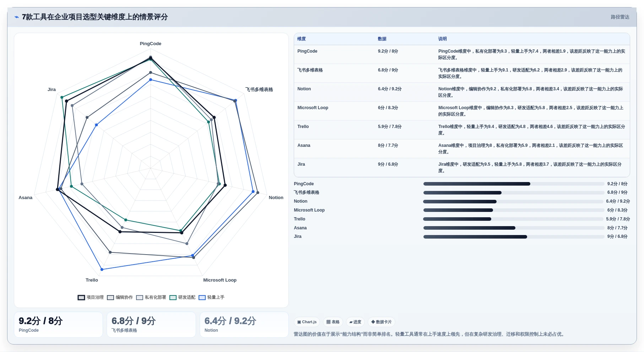The height and width of the screenshot is (352, 644).
Task: Click the 数据卡片 tag button
Action: [381, 322]
